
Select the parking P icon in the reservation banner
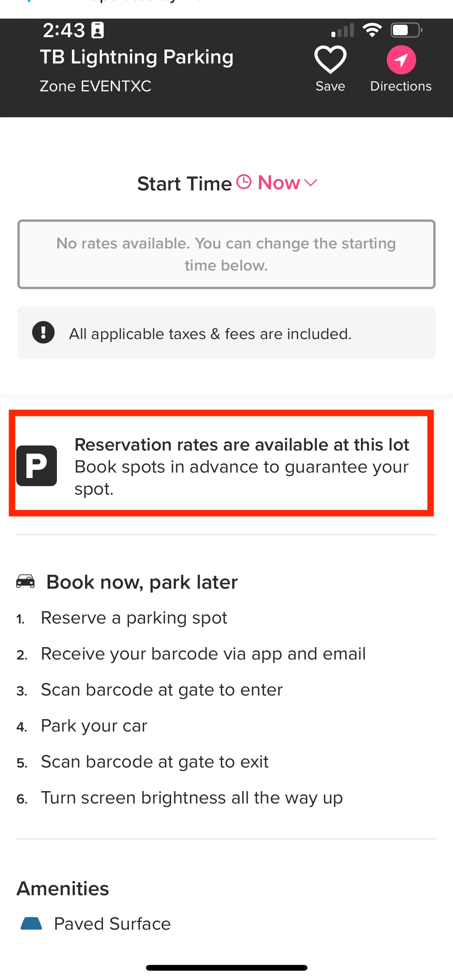(36, 466)
